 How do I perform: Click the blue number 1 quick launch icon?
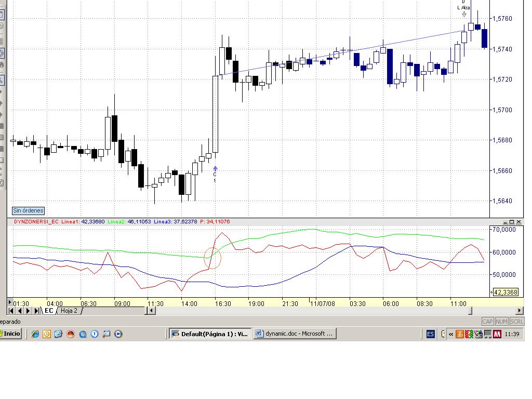[x=95, y=334]
